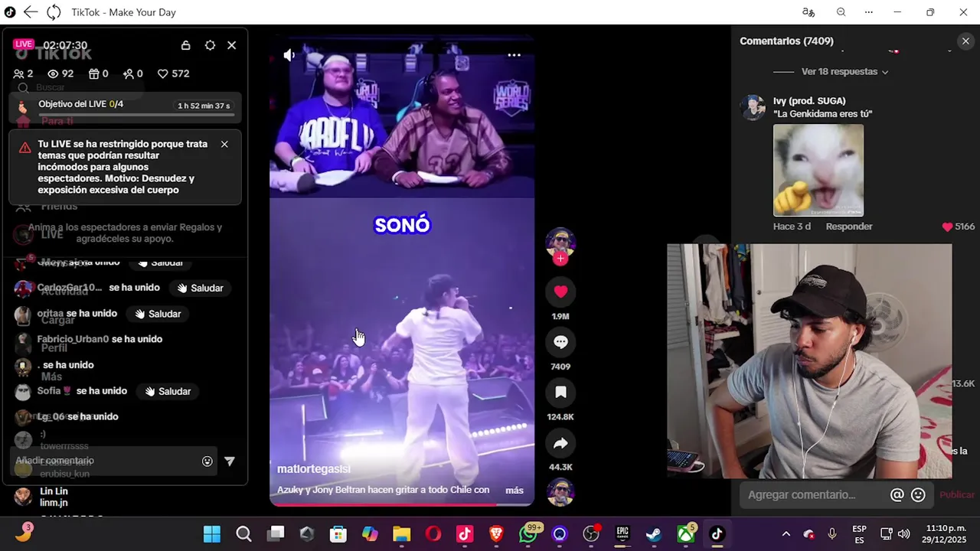Click the video progress bar
This screenshot has height=551, width=980.
click(x=402, y=504)
